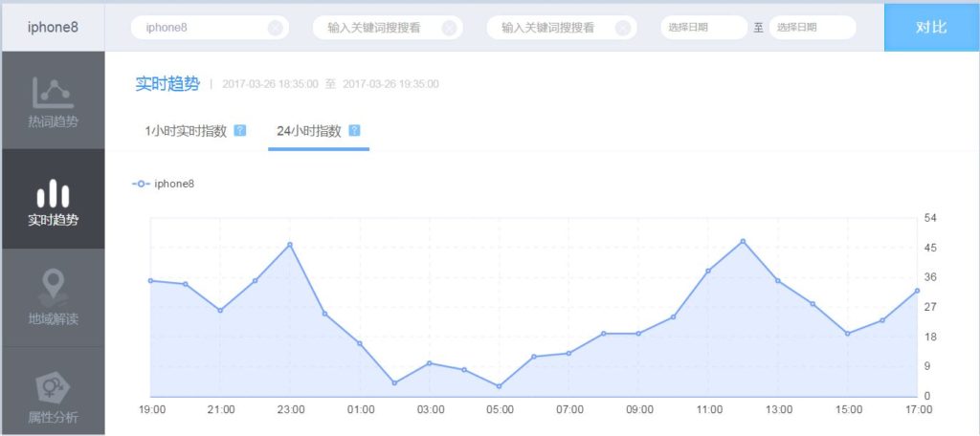Switch to the 24小时指数 tab
Viewport: 980px width, 436px height.
click(309, 131)
